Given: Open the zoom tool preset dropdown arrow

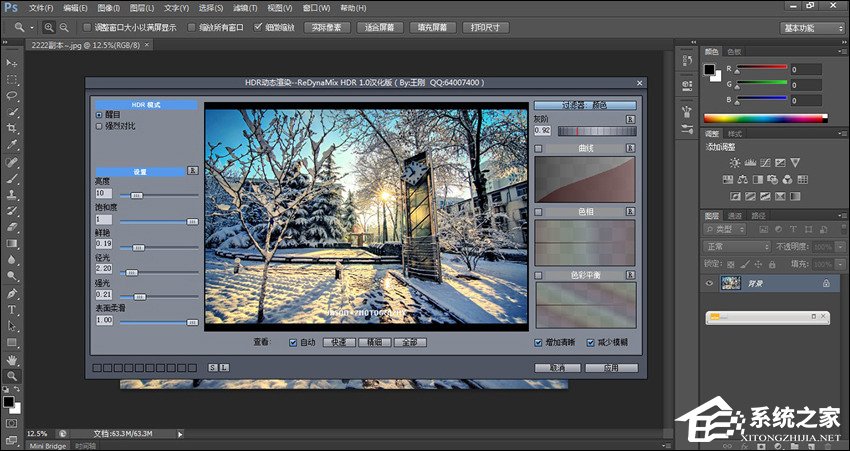Looking at the screenshot, I should tap(32, 27).
